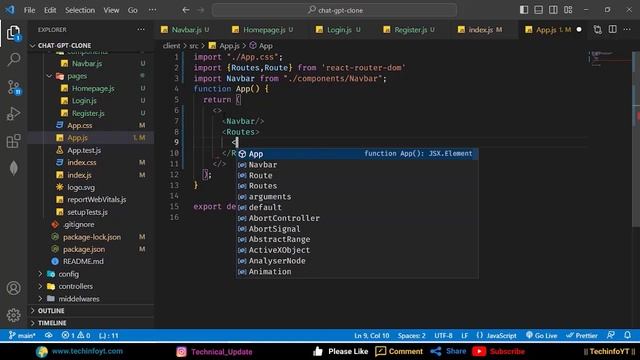Toggle the primary sidebar layout icon
The image size is (640, 360).
click(524, 10)
